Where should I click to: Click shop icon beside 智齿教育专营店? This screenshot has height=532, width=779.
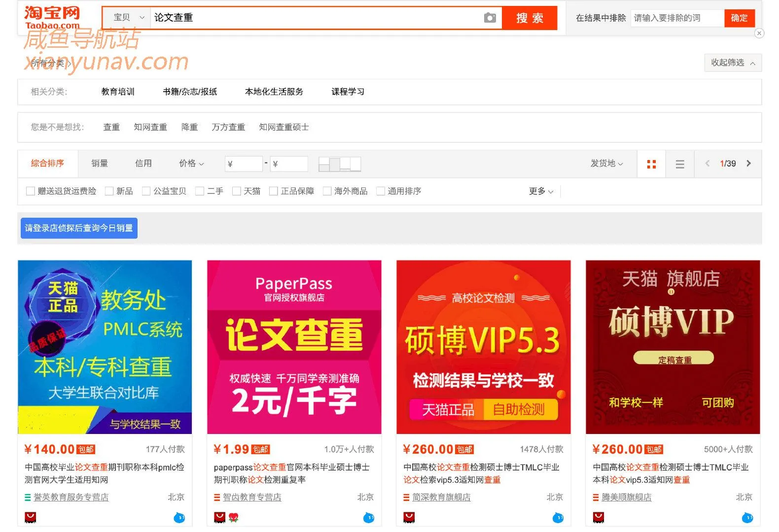pos(217,498)
